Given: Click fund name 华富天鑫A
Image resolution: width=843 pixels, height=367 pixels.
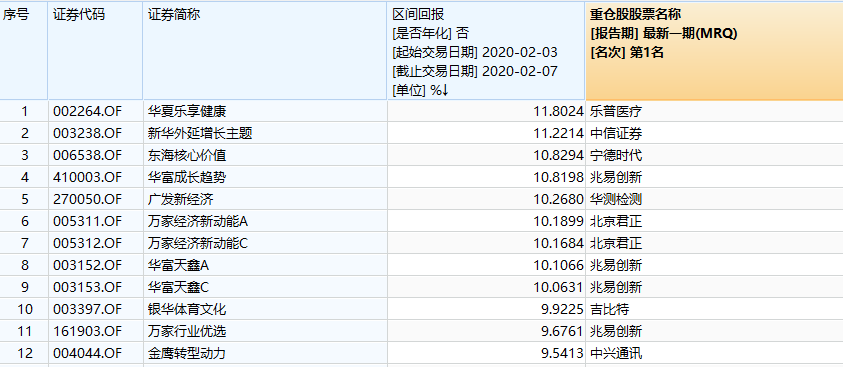Looking at the screenshot, I should pyautogui.click(x=178, y=265).
